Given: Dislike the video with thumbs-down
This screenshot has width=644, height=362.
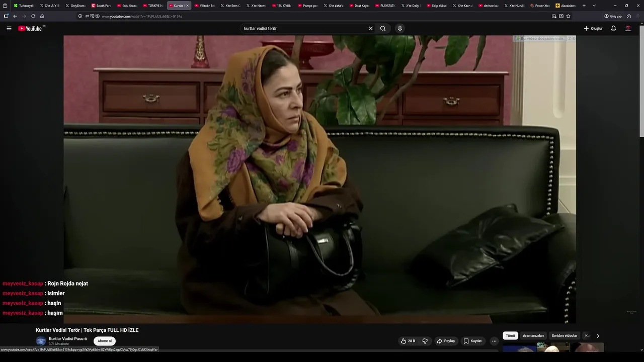Looking at the screenshot, I should pos(425,341).
